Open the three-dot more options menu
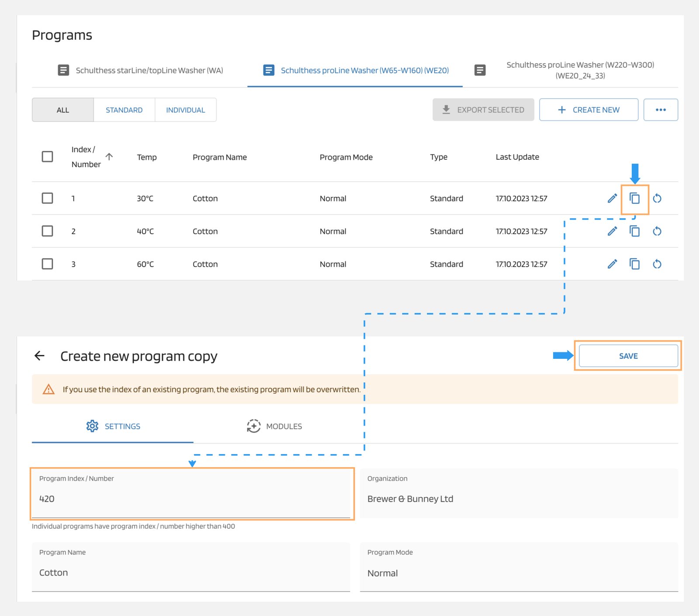Screen dimensions: 699x616 [660, 110]
